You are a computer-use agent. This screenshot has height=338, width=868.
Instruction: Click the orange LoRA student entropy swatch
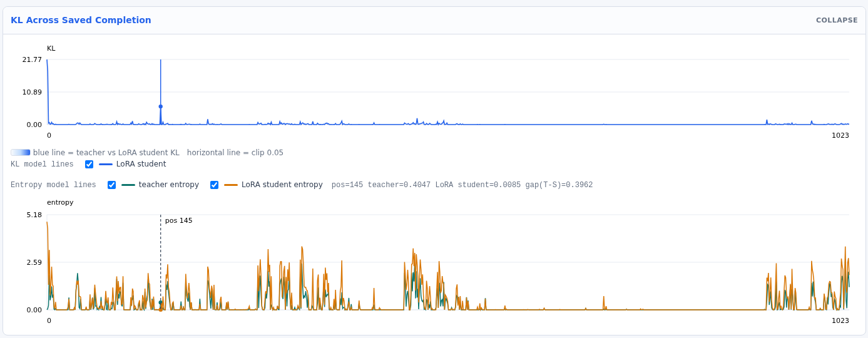(x=231, y=185)
